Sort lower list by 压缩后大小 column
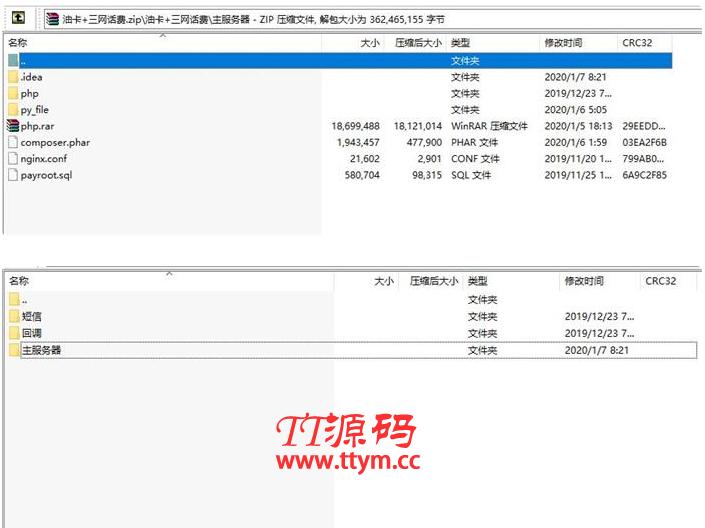705x528 pixels. pos(434,281)
